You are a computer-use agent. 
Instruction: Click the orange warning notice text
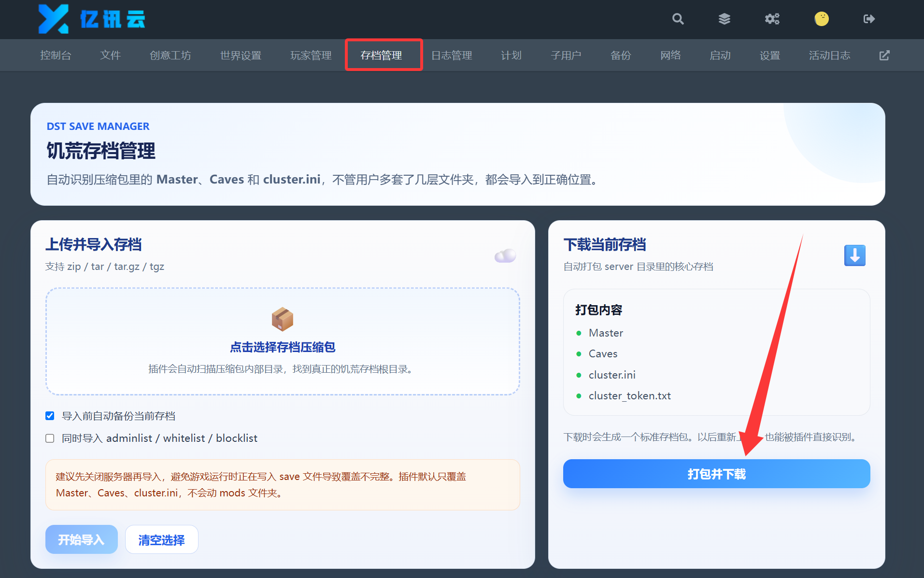pos(261,485)
